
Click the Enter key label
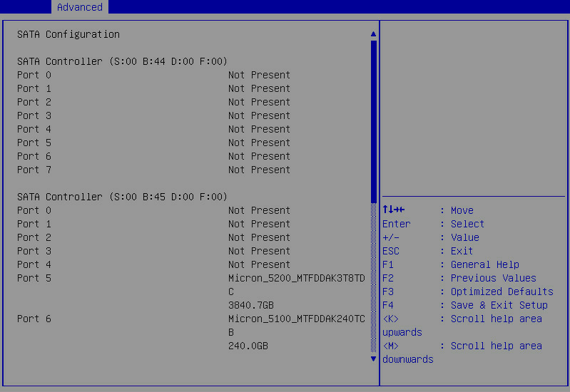coord(396,224)
